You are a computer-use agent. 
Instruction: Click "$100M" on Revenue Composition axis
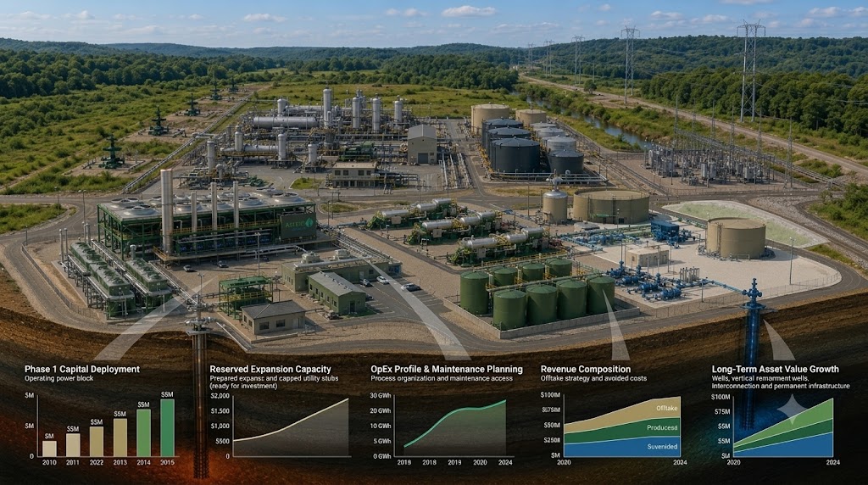click(x=550, y=395)
